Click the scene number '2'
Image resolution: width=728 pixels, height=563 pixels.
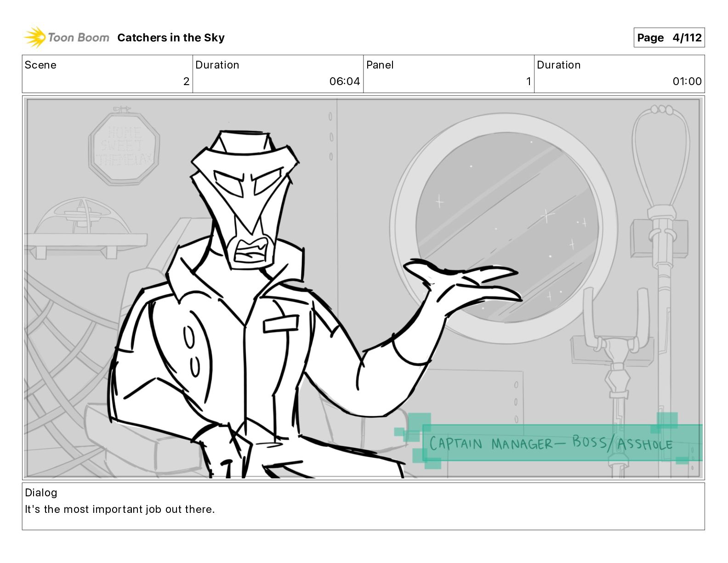click(x=186, y=81)
